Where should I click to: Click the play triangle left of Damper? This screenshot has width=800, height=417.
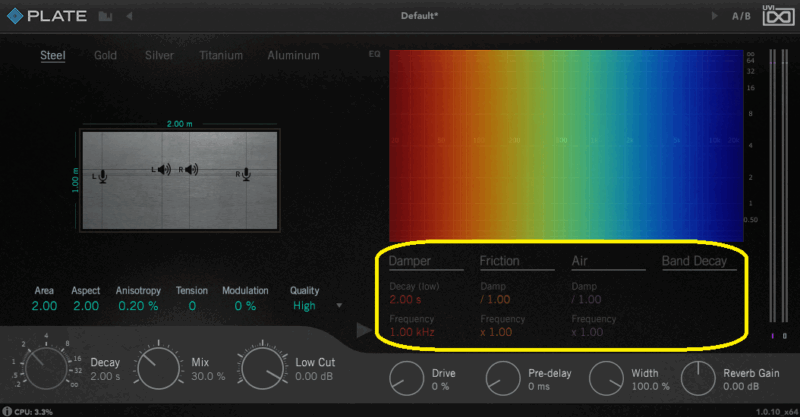pos(363,329)
